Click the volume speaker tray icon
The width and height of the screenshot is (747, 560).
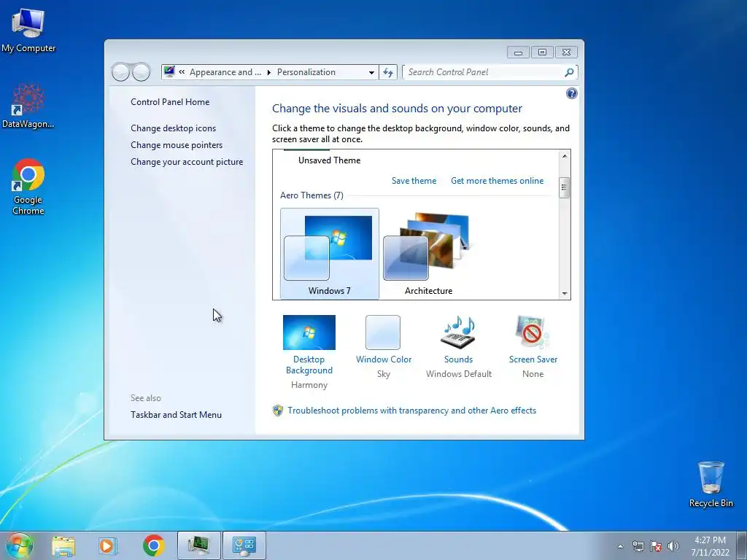(673, 546)
